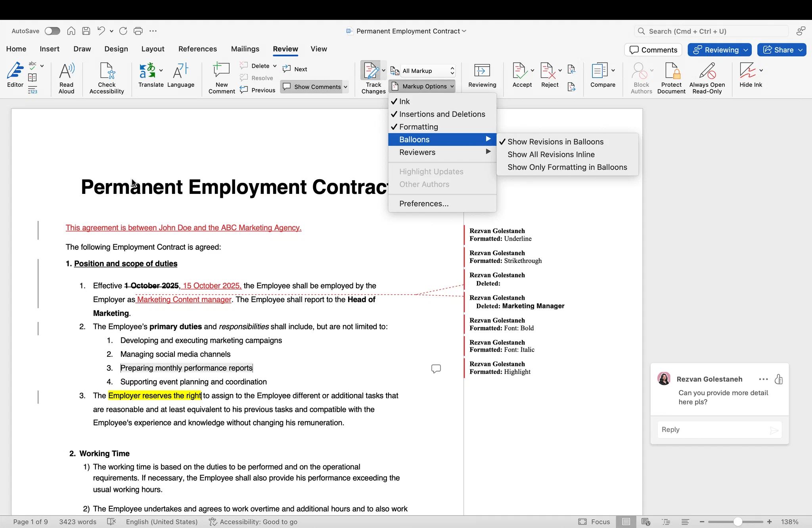This screenshot has width=812, height=528.
Task: Go to the Previous comment
Action: [x=258, y=90]
